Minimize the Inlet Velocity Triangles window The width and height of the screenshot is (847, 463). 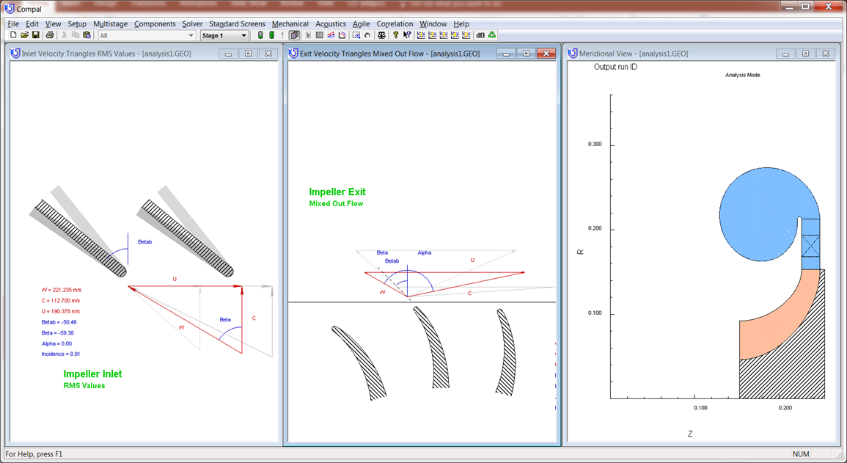[228, 53]
